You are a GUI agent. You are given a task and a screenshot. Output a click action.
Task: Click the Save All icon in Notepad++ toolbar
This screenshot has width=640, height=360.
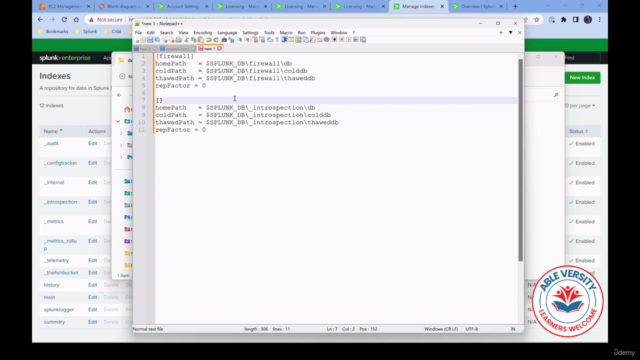click(157, 40)
